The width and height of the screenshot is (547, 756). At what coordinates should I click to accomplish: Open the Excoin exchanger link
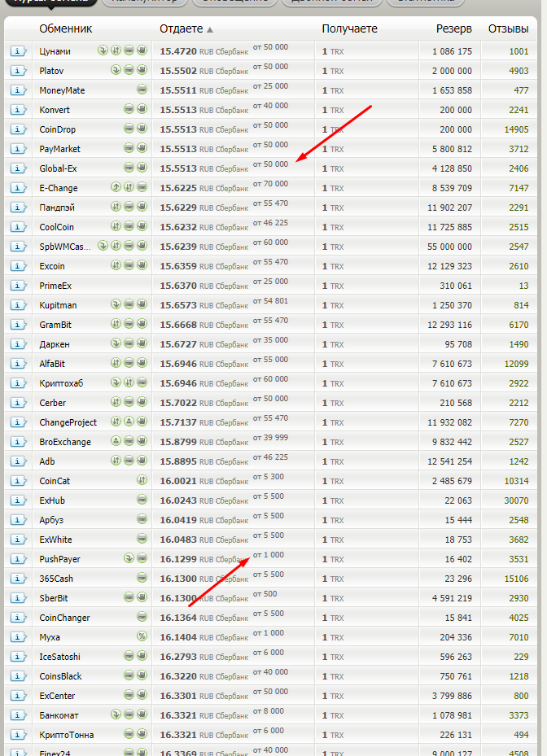pyautogui.click(x=52, y=266)
